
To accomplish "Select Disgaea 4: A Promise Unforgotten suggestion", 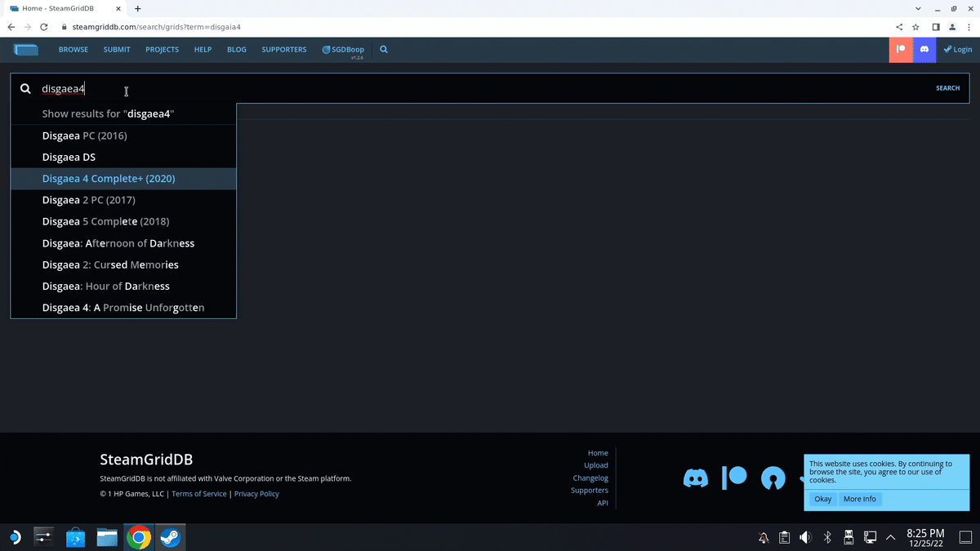I will (123, 308).
